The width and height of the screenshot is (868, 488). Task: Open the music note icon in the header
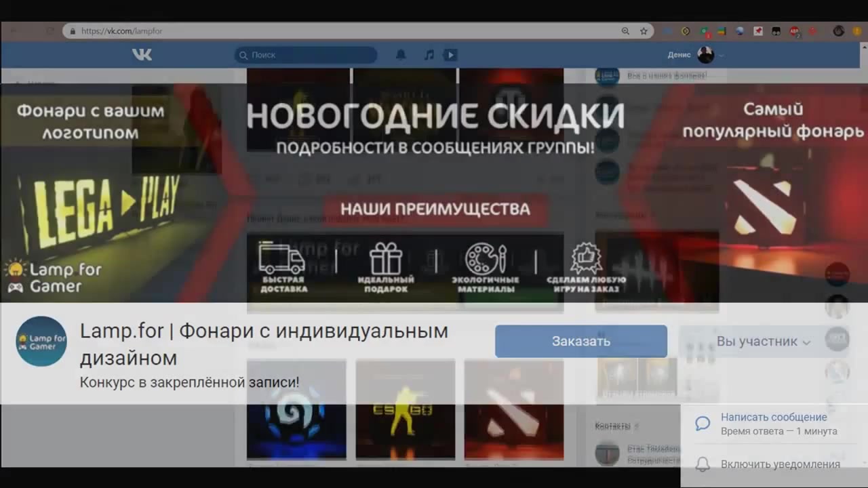pyautogui.click(x=429, y=55)
